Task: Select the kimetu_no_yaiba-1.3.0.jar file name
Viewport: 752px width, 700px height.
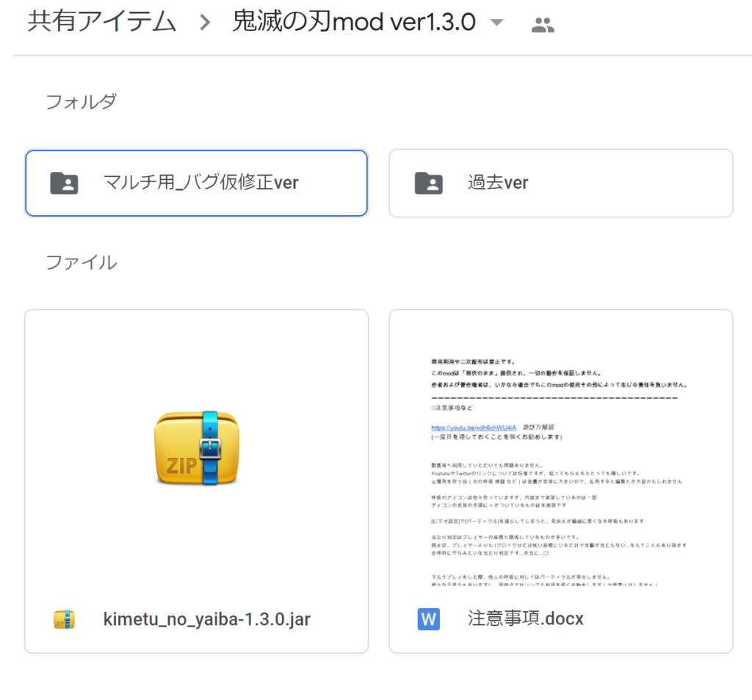Action: 206,619
